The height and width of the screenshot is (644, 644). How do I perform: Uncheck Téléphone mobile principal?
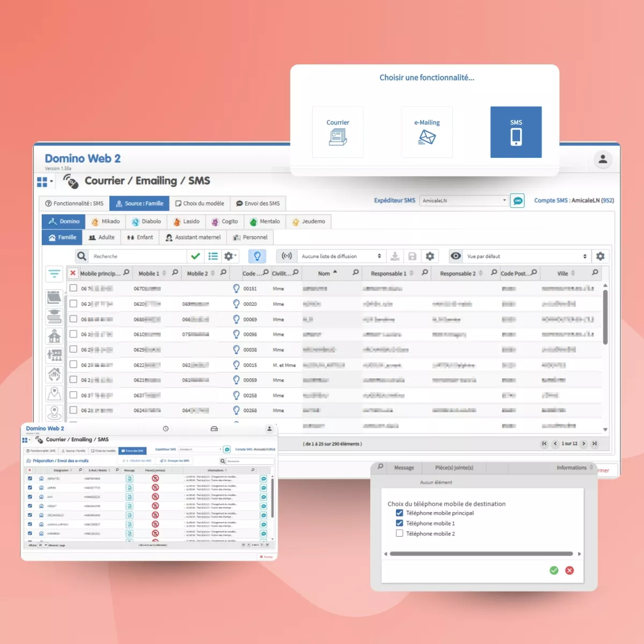click(399, 513)
